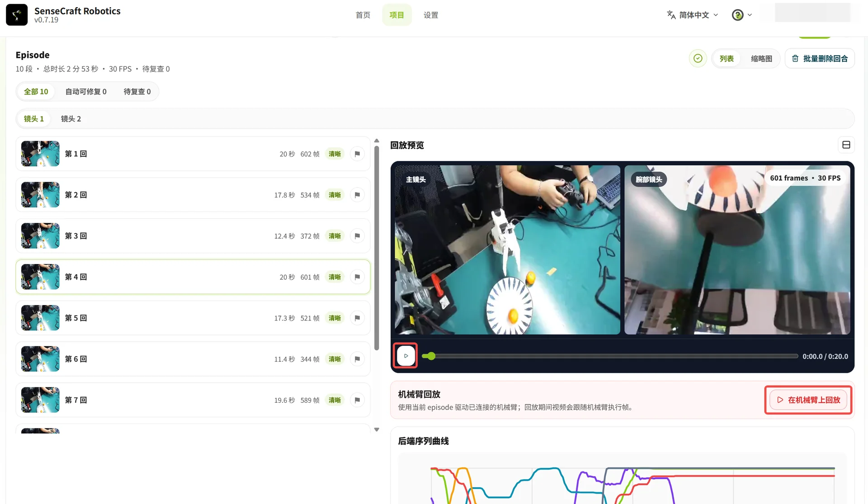
Task: Open thumbnail of 第 5 回
Action: (x=40, y=318)
